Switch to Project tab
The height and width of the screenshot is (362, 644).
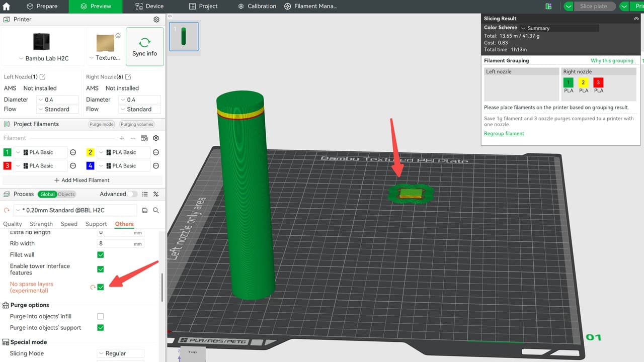[x=203, y=6]
